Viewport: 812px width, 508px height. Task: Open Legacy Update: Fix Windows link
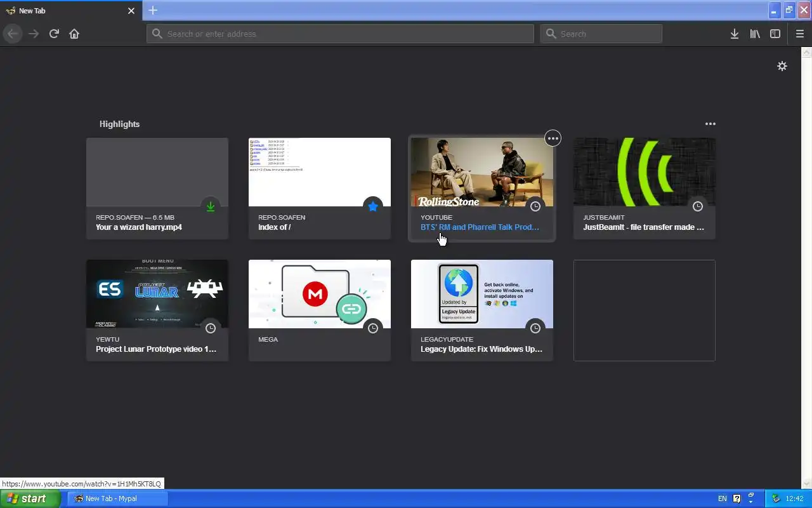tap(481, 349)
